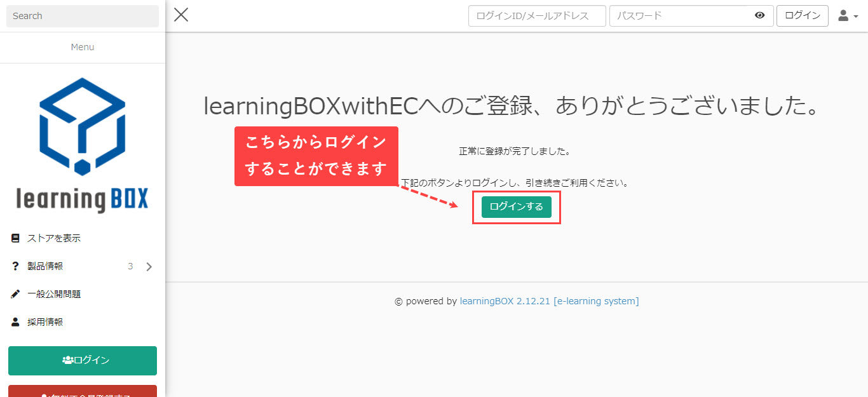Click the header ログイン button
The width and height of the screenshot is (868, 397).
tap(802, 16)
